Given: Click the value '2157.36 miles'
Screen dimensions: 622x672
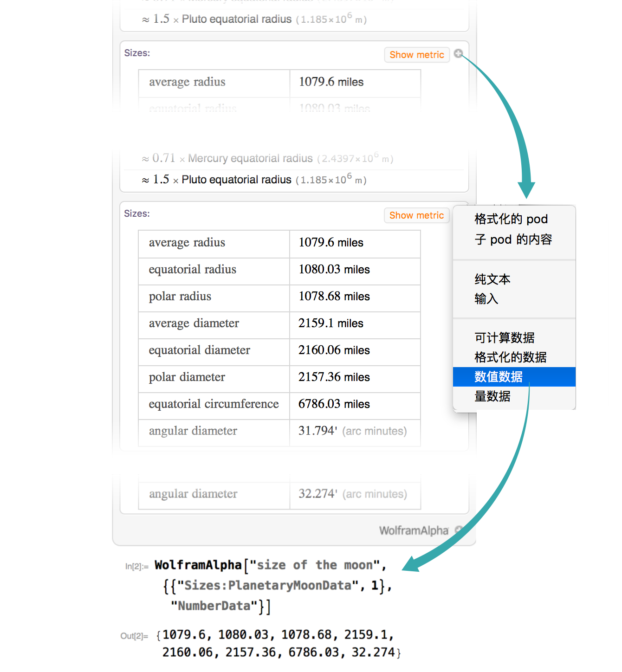Looking at the screenshot, I should (334, 377).
